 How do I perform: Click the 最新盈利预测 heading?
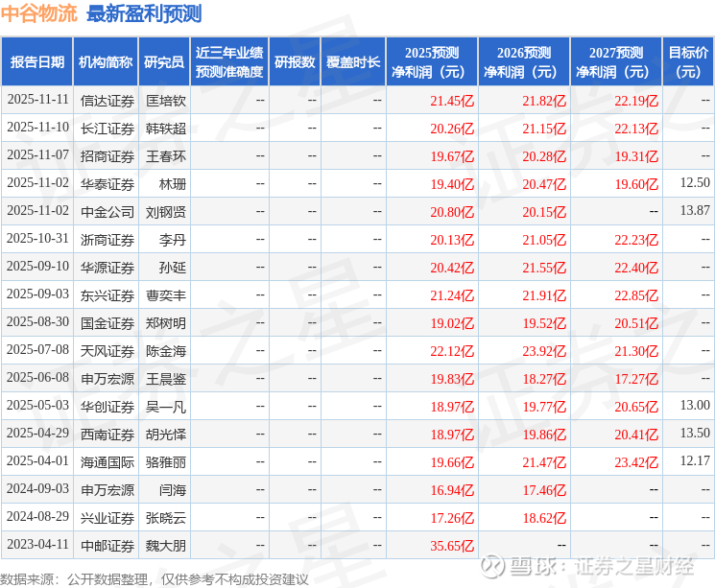144,14
